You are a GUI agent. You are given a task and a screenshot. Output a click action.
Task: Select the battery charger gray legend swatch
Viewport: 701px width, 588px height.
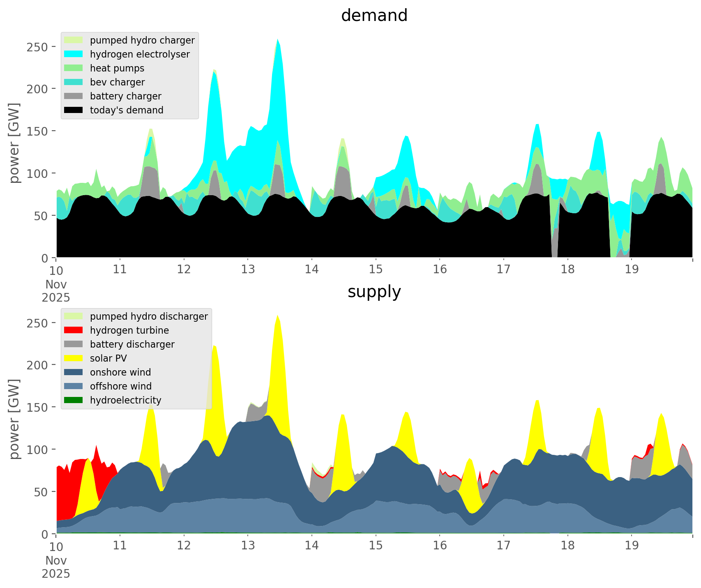74,96
